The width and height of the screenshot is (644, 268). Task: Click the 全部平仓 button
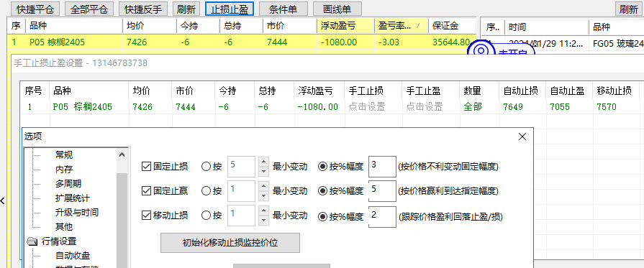89,9
